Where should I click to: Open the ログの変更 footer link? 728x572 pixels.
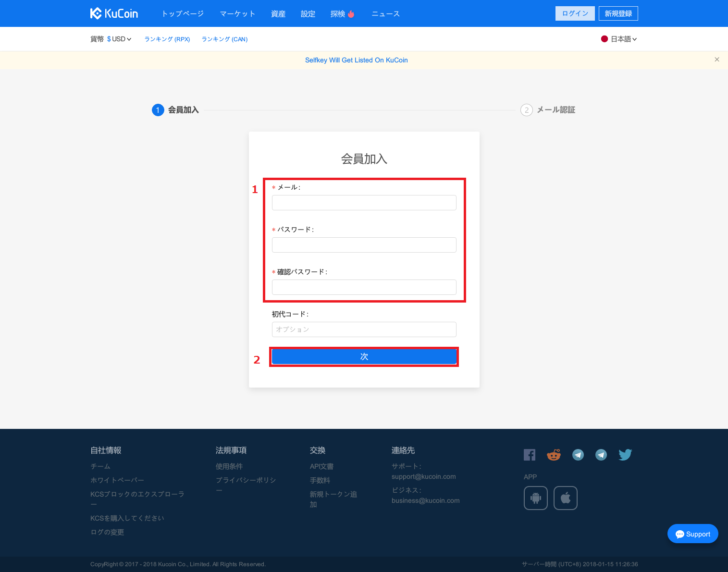[107, 532]
